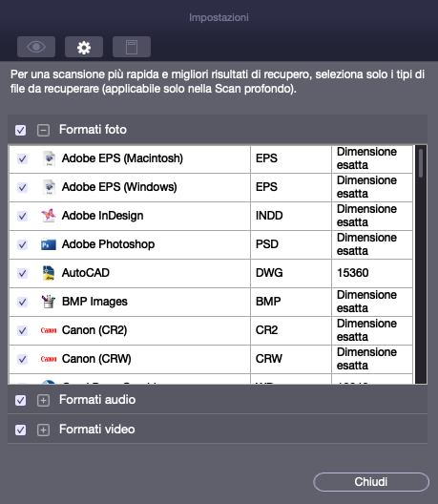The height and width of the screenshot is (504, 438).
Task: Select the Adobe Photoshop row name
Action: pos(108,244)
